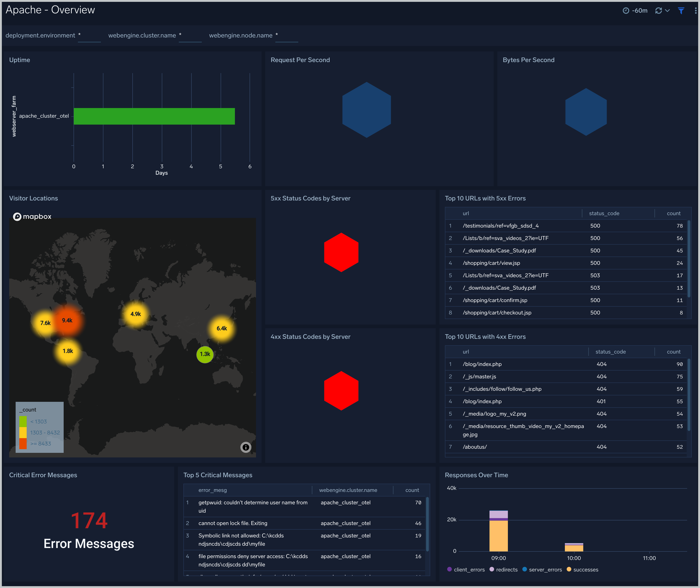Click the 6.4k map cluster over Asia
Image resolution: width=700 pixels, height=588 pixels.
[222, 329]
